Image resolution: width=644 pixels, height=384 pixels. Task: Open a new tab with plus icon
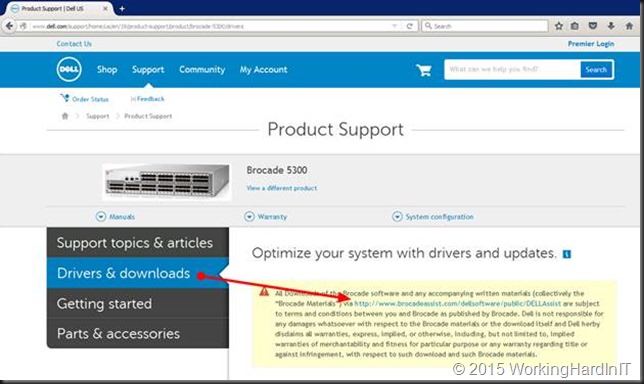(x=122, y=8)
